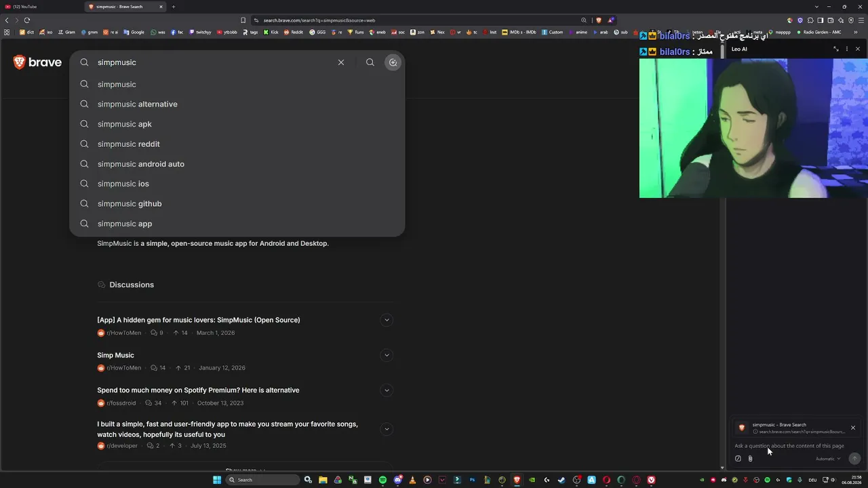Remove the attached simpmusic page from Leo
The width and height of the screenshot is (868, 488).
click(x=853, y=428)
